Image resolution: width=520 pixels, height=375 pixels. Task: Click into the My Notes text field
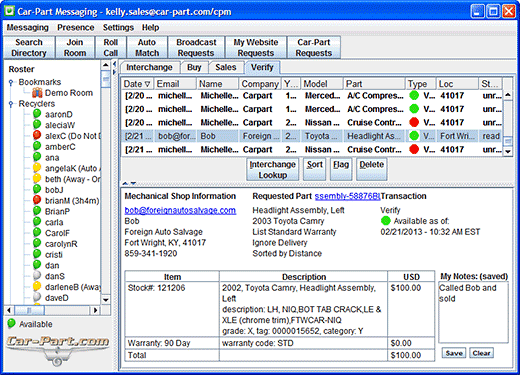(x=473, y=312)
